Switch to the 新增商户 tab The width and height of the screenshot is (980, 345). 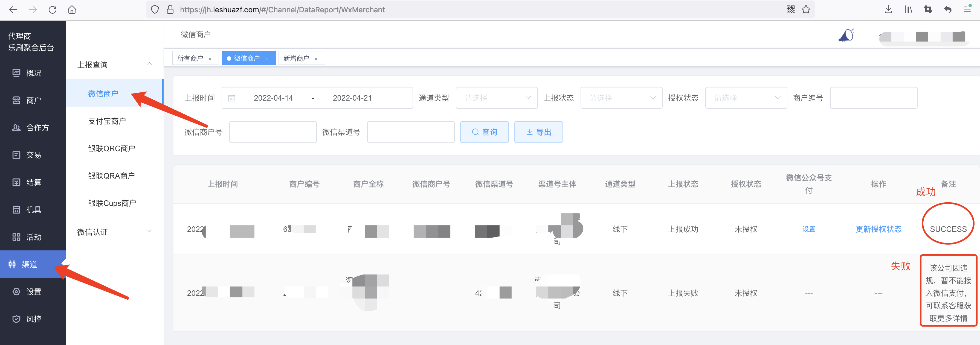tap(296, 59)
